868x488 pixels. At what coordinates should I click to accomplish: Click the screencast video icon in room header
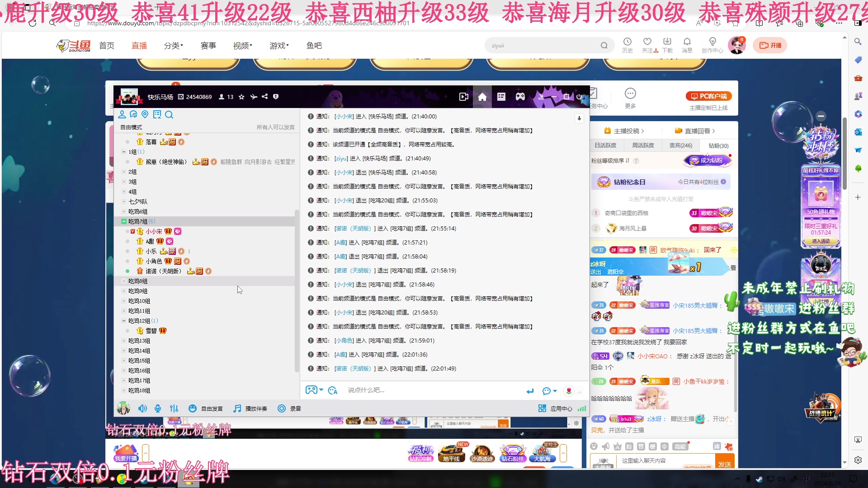(x=463, y=96)
